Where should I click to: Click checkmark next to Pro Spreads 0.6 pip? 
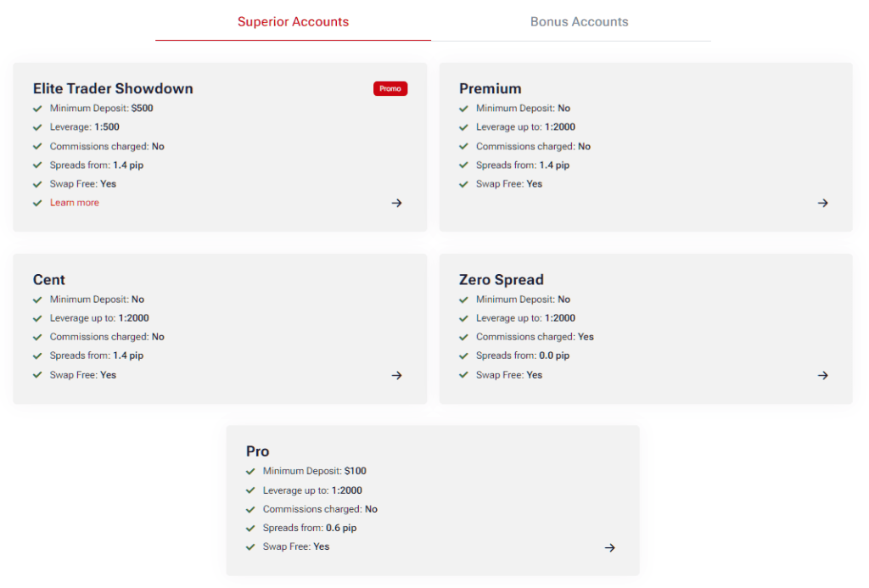(x=250, y=528)
